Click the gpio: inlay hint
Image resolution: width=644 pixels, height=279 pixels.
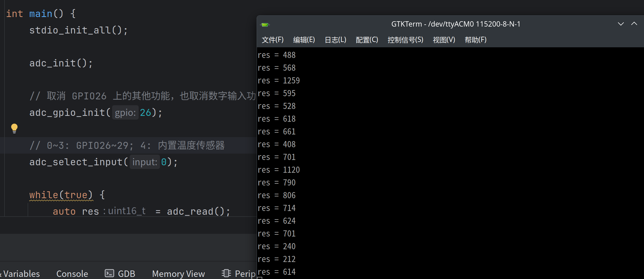coord(125,113)
